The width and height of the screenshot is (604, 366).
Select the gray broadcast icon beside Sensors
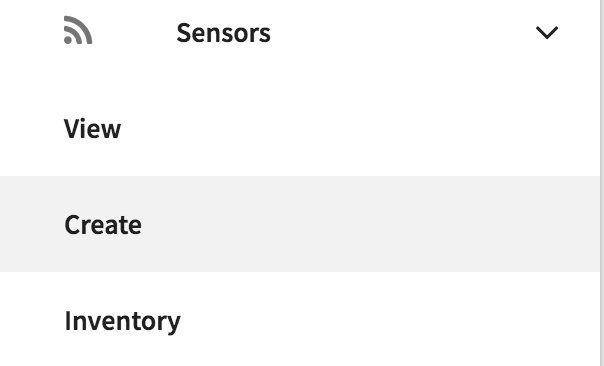click(x=78, y=30)
